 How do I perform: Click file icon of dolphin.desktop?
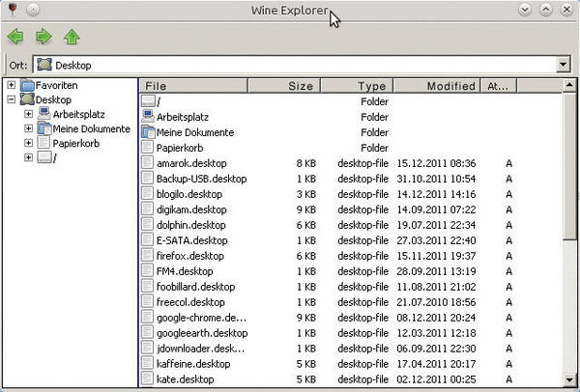(147, 225)
